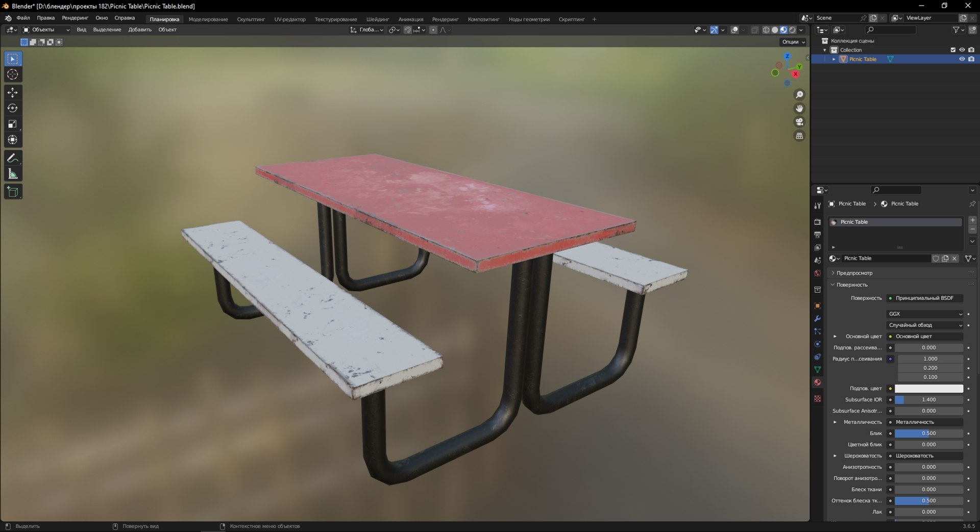Select the Add Cube tool
Screen dimensions: 980x532
click(13, 192)
